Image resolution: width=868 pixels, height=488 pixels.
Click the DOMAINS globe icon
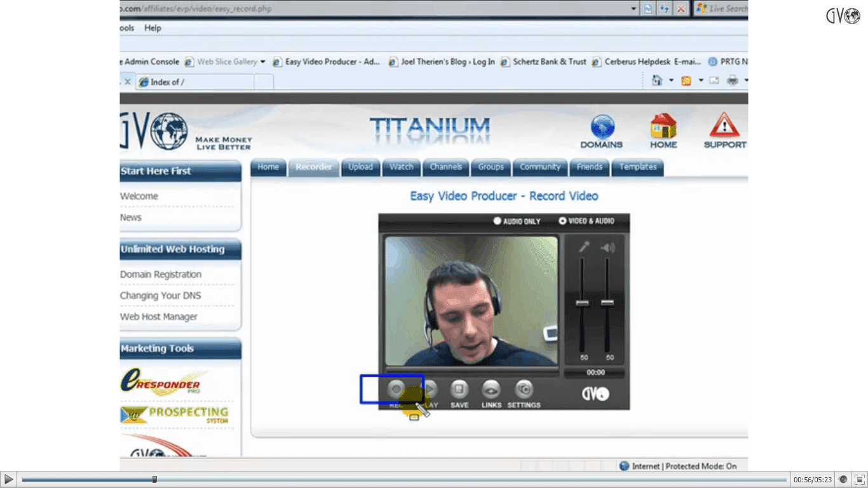(602, 126)
